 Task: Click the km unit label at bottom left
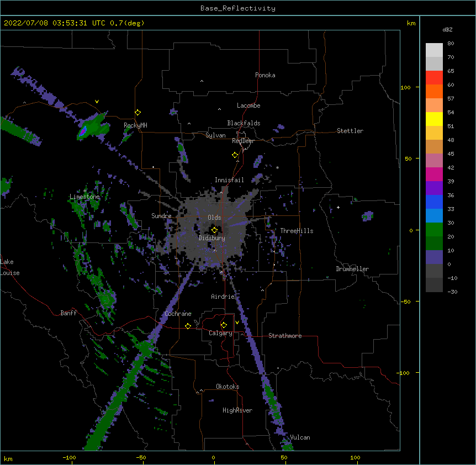pos(8,459)
